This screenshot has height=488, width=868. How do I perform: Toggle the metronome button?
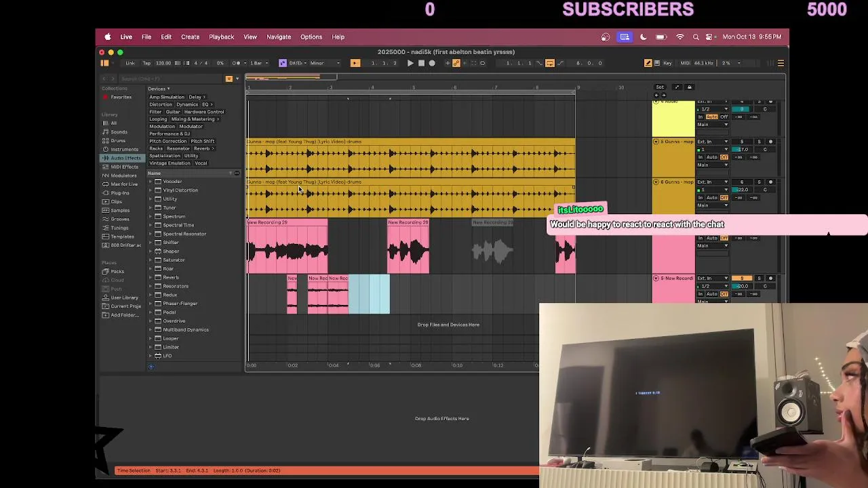coord(235,63)
